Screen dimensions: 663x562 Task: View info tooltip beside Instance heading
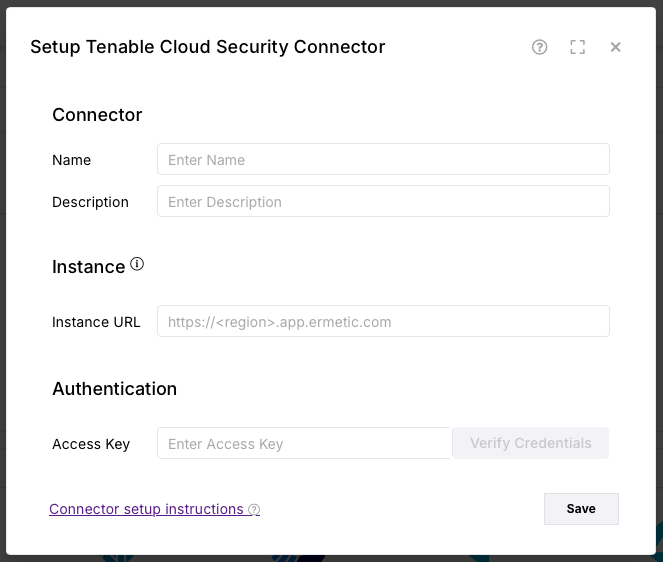(x=137, y=264)
